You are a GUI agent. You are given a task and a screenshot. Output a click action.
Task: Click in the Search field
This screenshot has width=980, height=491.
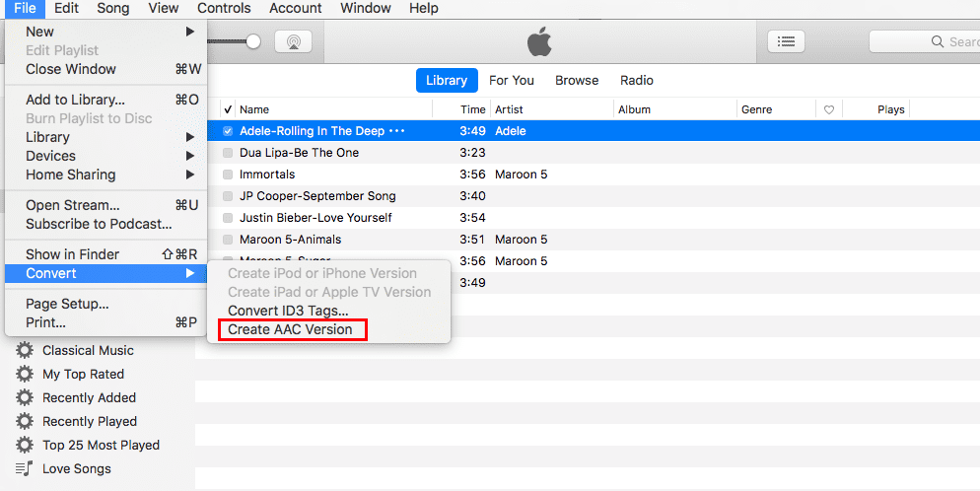(x=925, y=41)
